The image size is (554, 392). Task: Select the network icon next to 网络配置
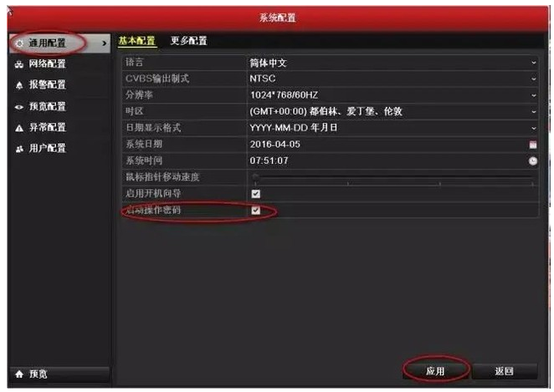pos(19,64)
